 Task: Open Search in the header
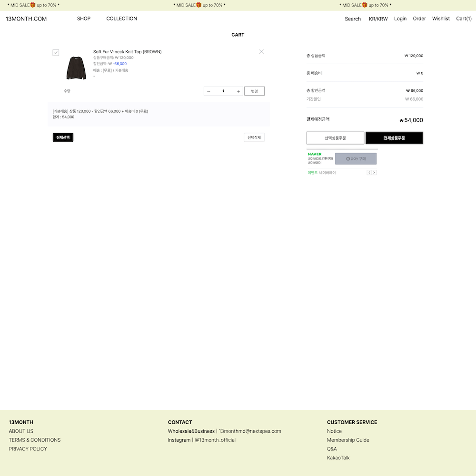[353, 19]
